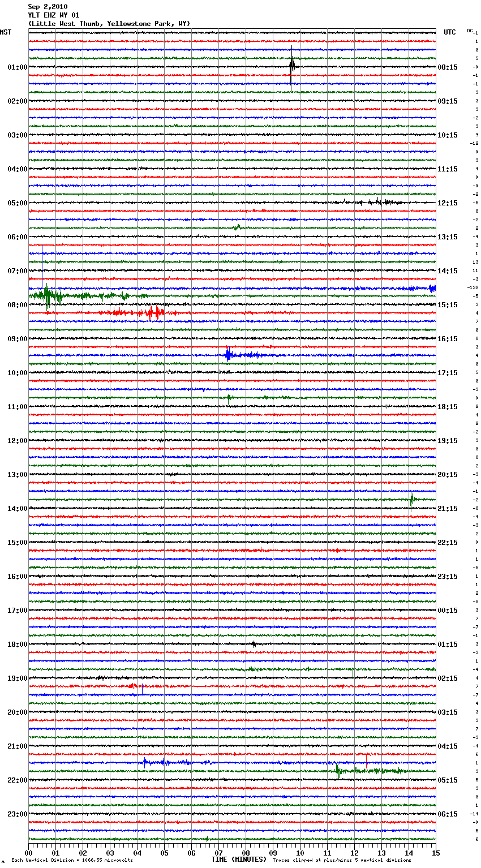Click the "TIME (MINUTES)" axis title
The width and height of the screenshot is (481, 868).
pos(239,860)
